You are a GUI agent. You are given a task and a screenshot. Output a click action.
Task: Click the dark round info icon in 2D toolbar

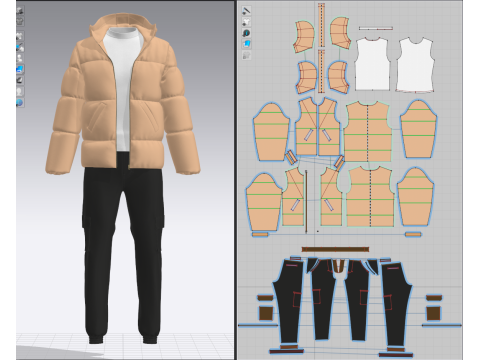[246, 33]
